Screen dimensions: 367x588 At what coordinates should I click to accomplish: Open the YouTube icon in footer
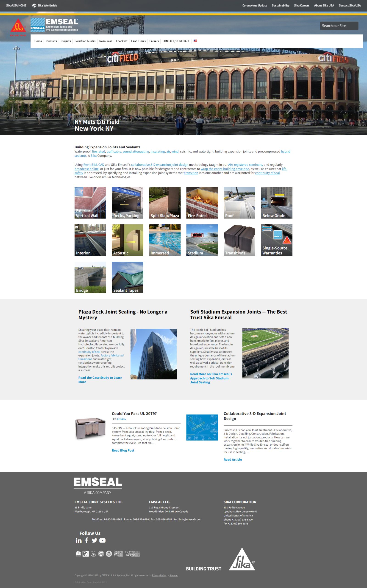[103, 540]
